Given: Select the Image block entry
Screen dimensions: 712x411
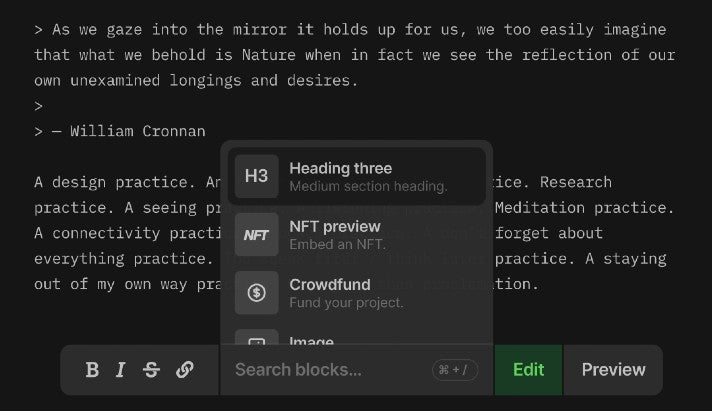Looking at the screenshot, I should click(x=312, y=341).
